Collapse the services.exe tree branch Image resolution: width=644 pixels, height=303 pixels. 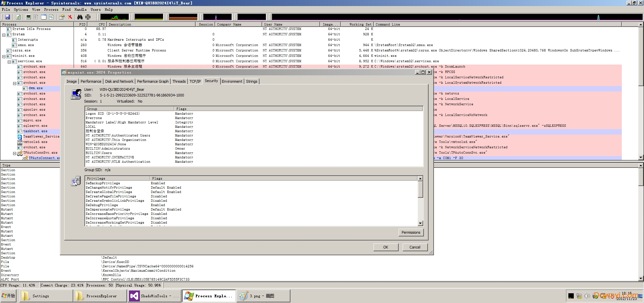[x=9, y=62]
